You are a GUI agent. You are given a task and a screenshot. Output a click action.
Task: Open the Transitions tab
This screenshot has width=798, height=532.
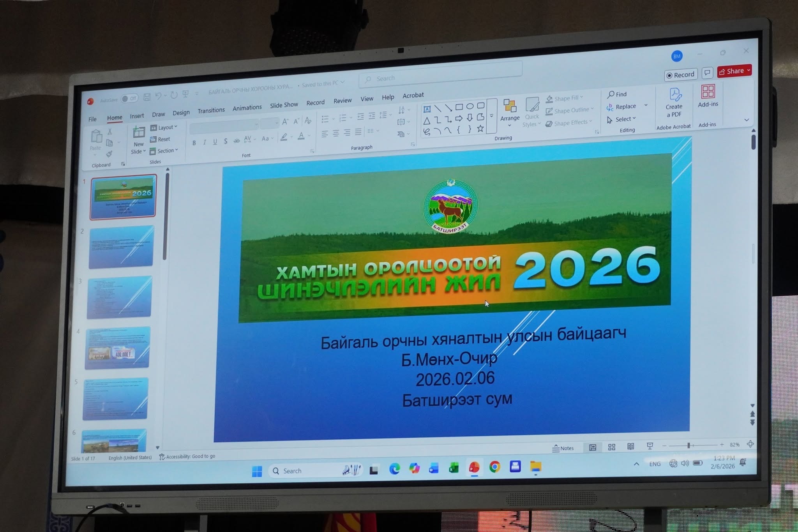point(211,111)
